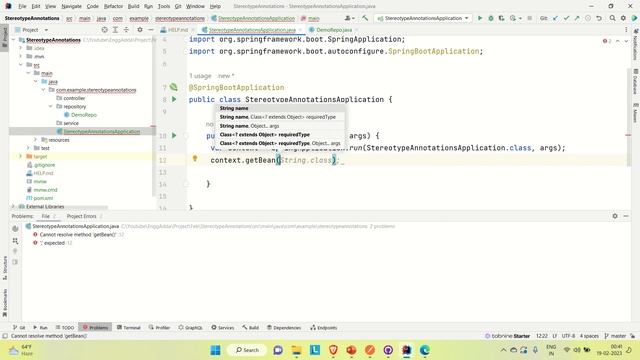Click Git push arrow icon
This screenshot has height=360, width=640.
click(577, 18)
